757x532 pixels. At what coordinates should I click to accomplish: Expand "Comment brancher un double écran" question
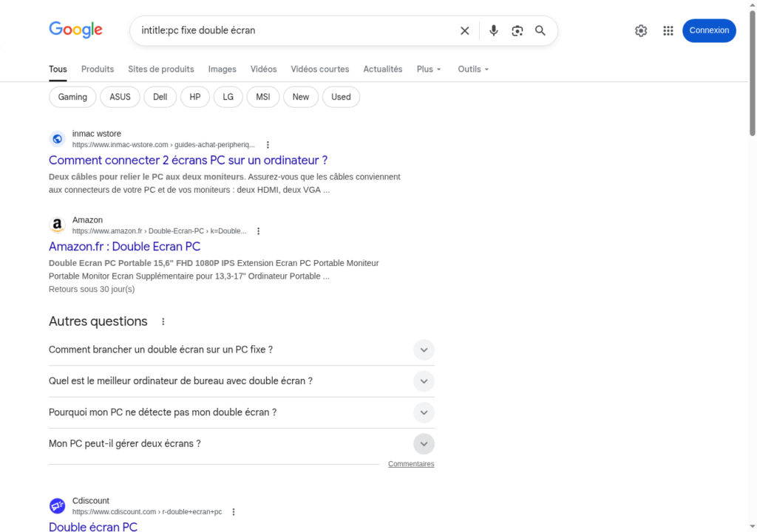pyautogui.click(x=424, y=349)
